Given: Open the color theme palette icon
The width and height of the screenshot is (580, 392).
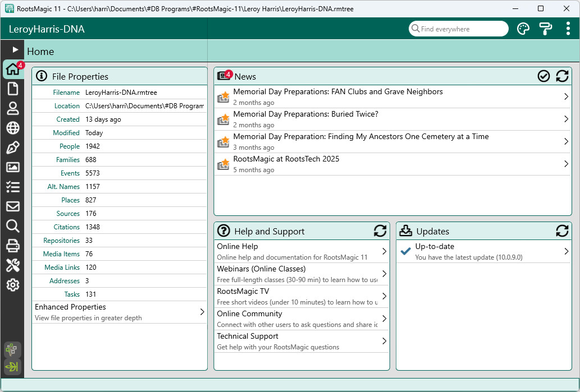Looking at the screenshot, I should [x=523, y=29].
